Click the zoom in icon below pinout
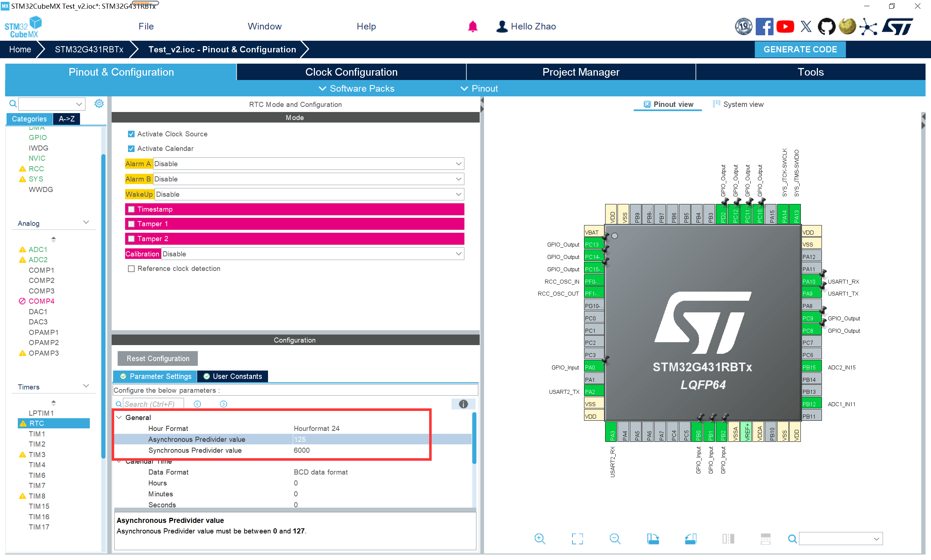 (x=540, y=539)
